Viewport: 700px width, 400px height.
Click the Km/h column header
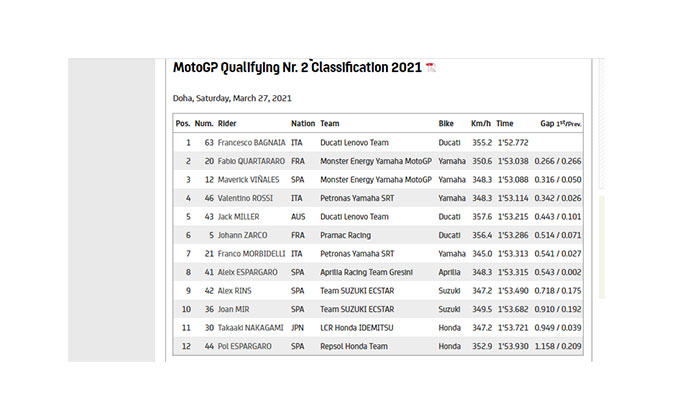(479, 123)
